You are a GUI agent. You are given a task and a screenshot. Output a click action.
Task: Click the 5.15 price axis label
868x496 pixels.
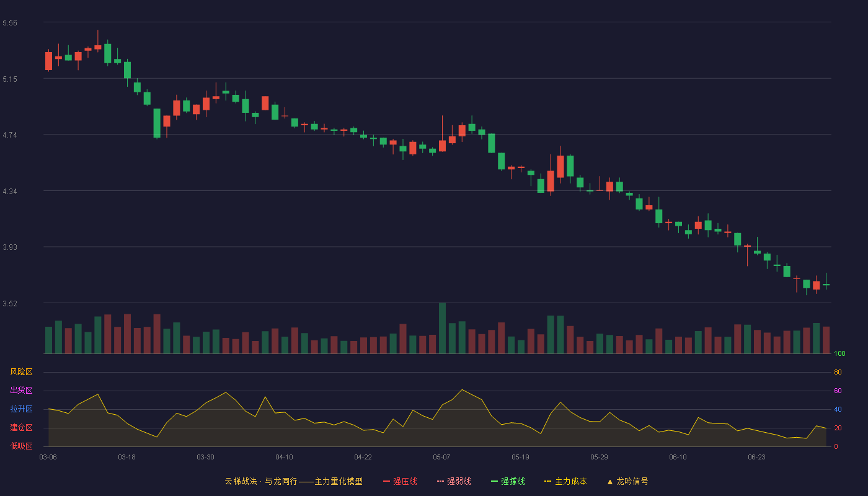coord(10,79)
